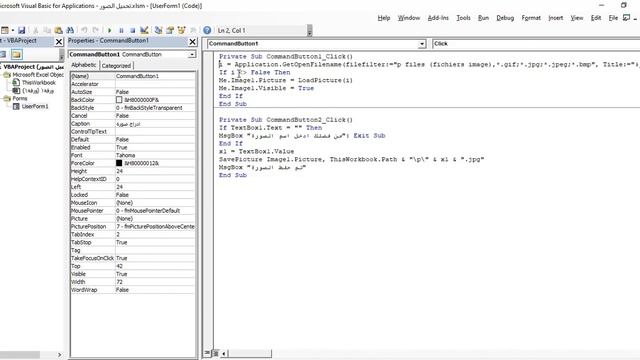640x360 pixels.
Task: Open the Object Browser toolbar icon
Action: (x=182, y=30)
